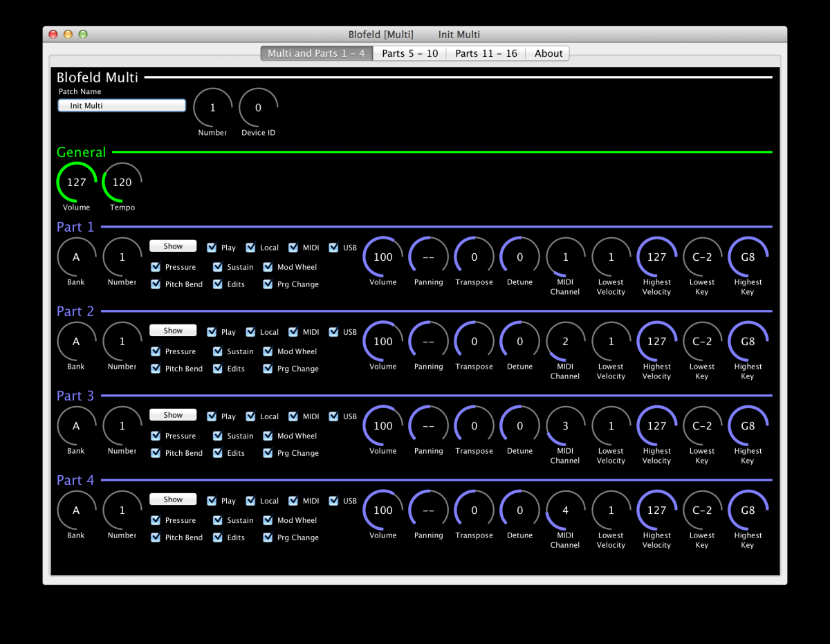Click the Part 1 Bank dial

[x=76, y=257]
